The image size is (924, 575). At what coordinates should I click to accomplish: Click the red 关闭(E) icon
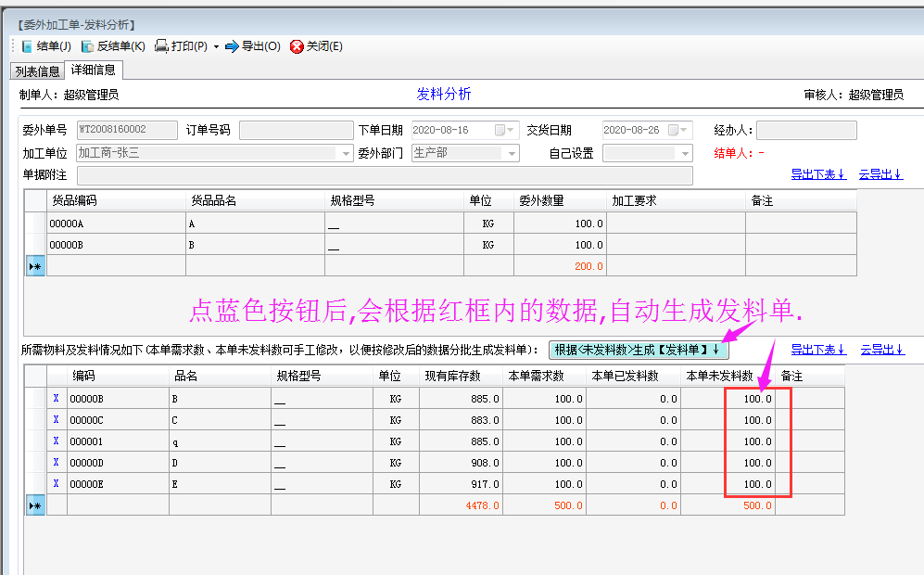(x=297, y=46)
